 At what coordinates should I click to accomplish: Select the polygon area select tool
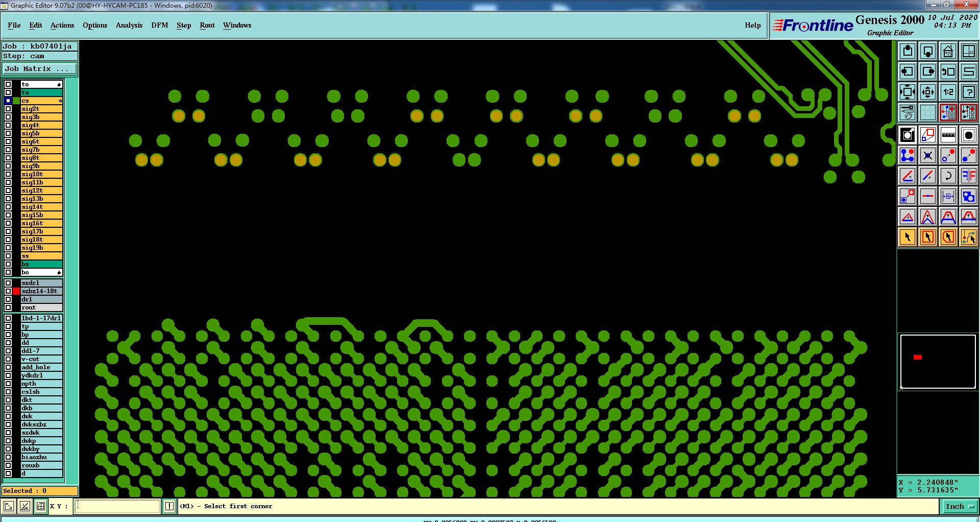(948, 237)
